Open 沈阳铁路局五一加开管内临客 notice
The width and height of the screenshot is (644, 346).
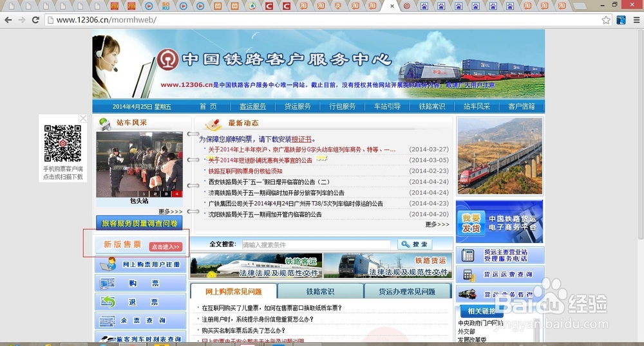(x=265, y=214)
